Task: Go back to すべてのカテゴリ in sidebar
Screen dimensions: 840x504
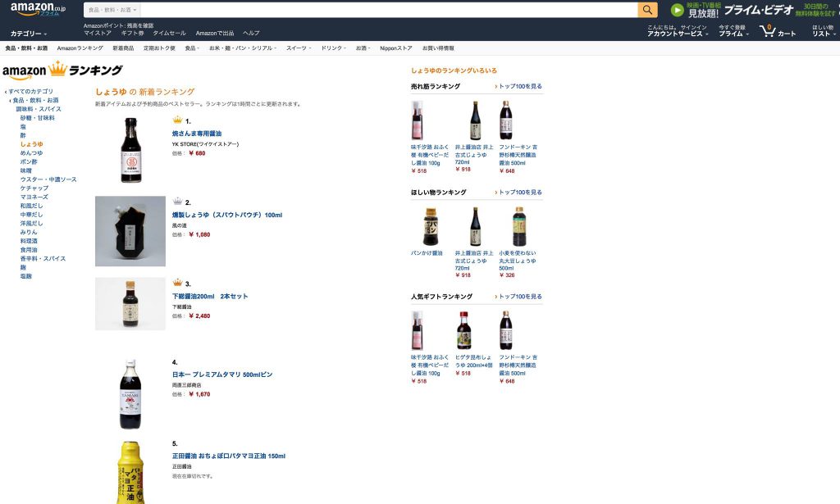Action: pos(30,92)
